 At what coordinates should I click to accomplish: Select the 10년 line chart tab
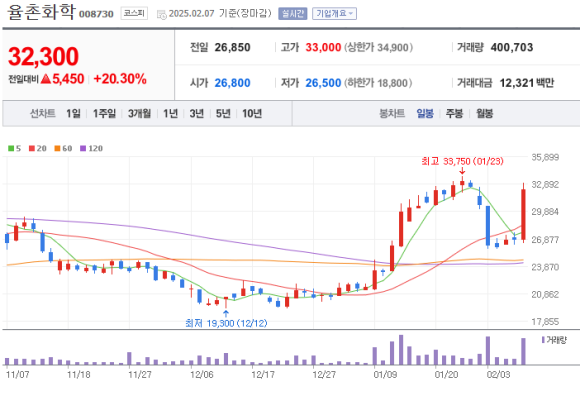[252, 114]
